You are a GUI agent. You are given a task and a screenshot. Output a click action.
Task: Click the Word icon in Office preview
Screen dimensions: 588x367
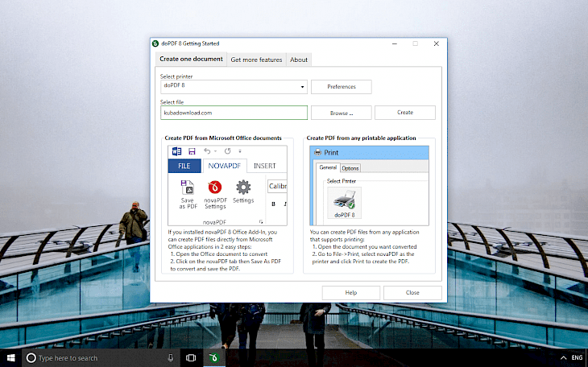point(176,151)
